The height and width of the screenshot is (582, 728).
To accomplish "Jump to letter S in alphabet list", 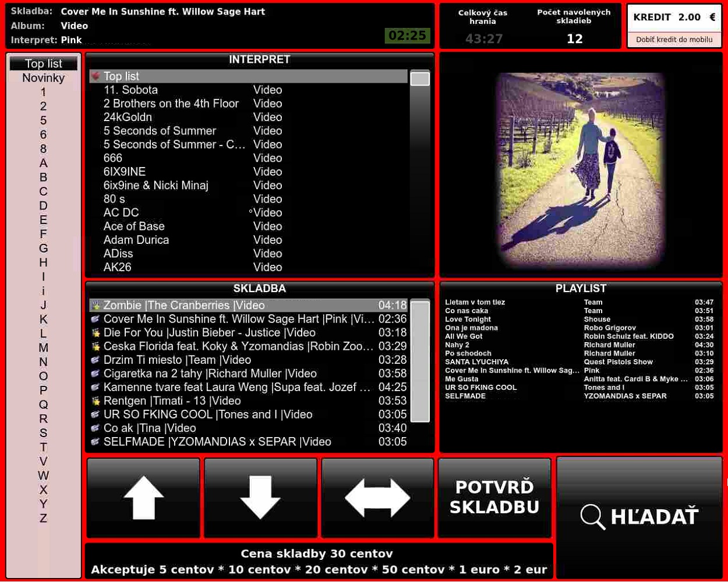I will pyautogui.click(x=44, y=433).
